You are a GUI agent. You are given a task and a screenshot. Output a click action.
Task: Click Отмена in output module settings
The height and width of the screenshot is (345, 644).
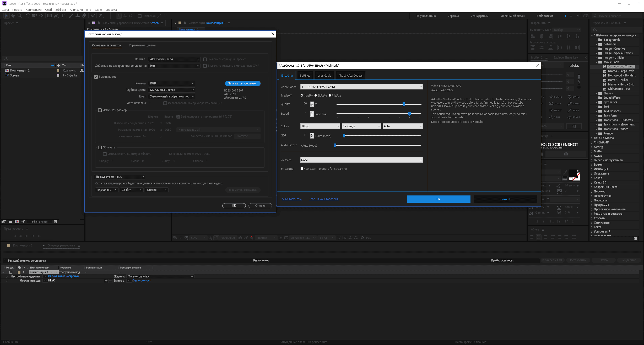260,206
